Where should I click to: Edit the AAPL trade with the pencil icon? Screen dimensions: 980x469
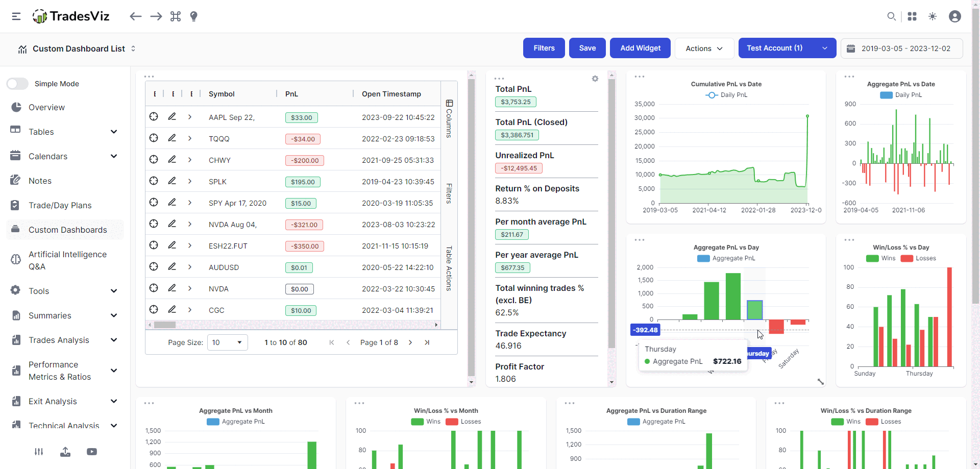[x=172, y=116]
